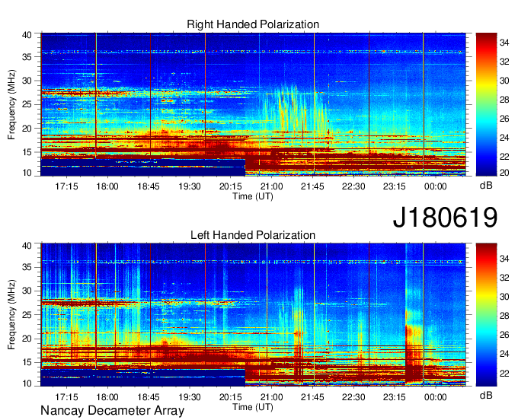
Task: Click inside the Left Handed Polarization spectrogram
Action: click(254, 315)
